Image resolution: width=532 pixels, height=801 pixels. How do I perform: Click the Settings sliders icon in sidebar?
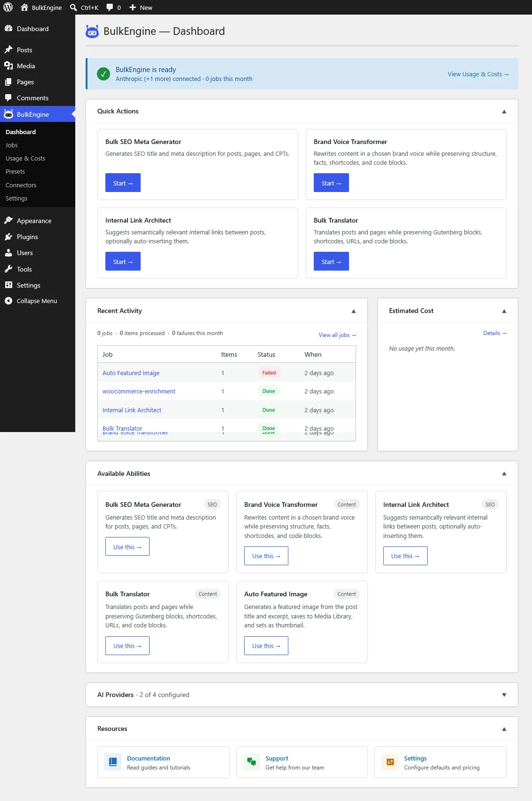(x=8, y=285)
